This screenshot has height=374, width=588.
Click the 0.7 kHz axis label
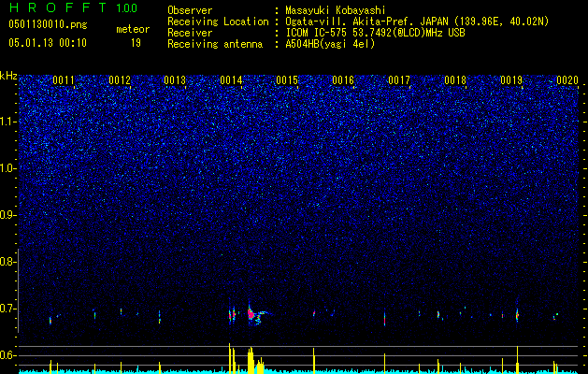coord(7,309)
